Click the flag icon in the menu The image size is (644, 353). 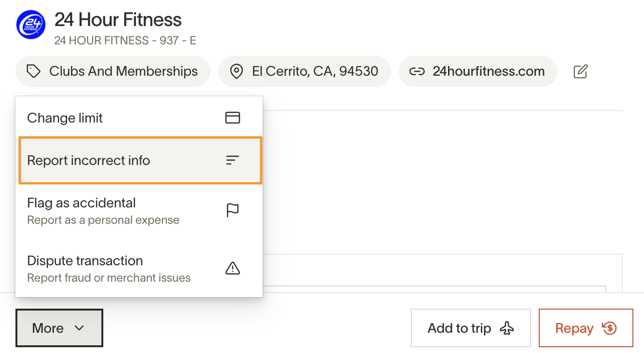[x=233, y=211]
